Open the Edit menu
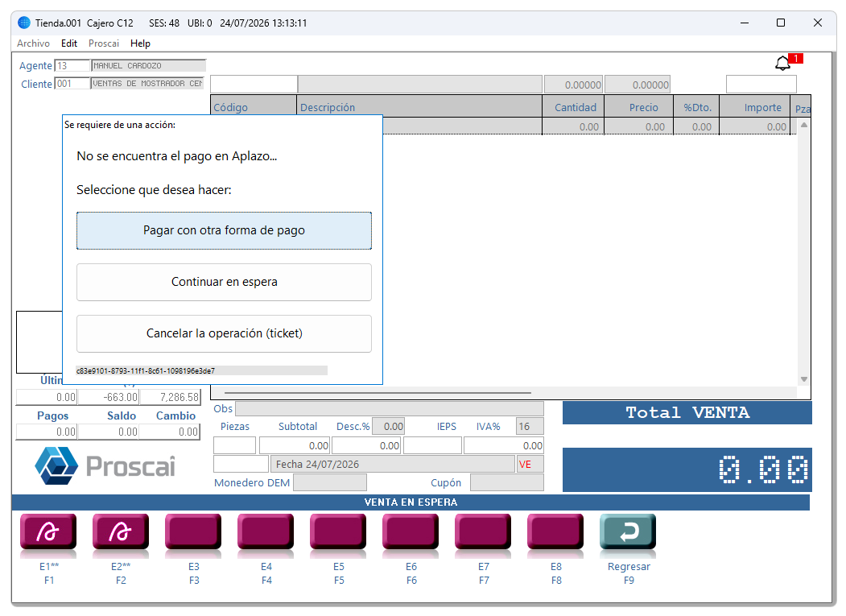This screenshot has width=846, height=616. pyautogui.click(x=69, y=43)
